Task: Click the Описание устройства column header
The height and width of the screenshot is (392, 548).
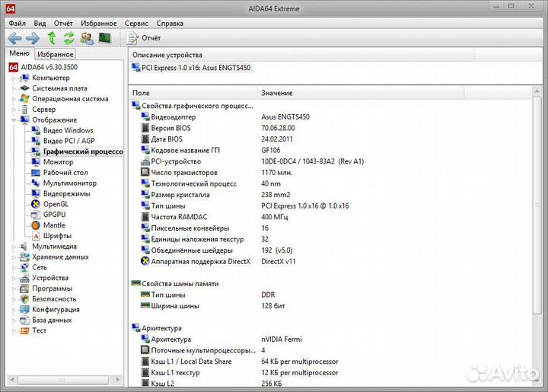Action: point(301,55)
